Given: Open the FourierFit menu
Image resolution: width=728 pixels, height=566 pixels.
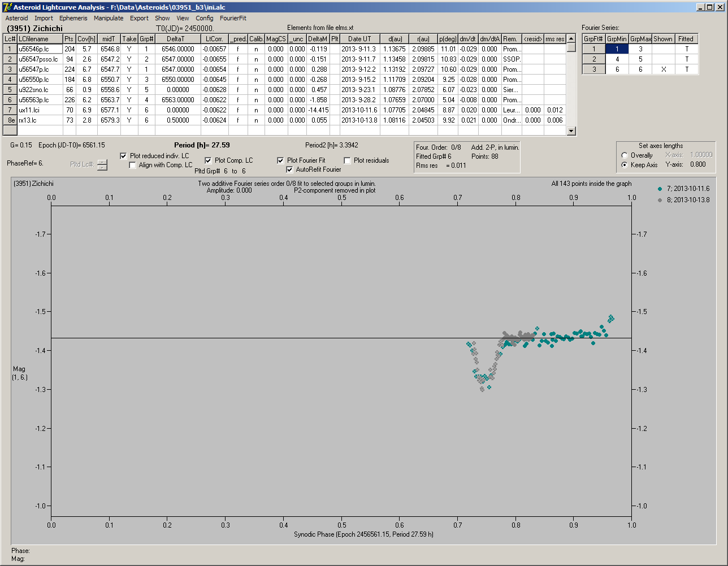Looking at the screenshot, I should coord(233,18).
